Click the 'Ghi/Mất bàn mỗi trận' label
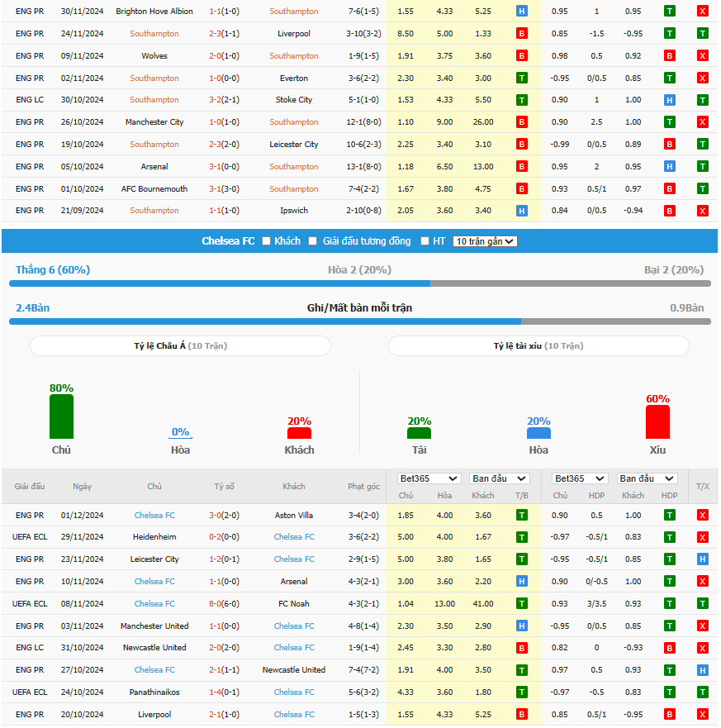 [359, 308]
